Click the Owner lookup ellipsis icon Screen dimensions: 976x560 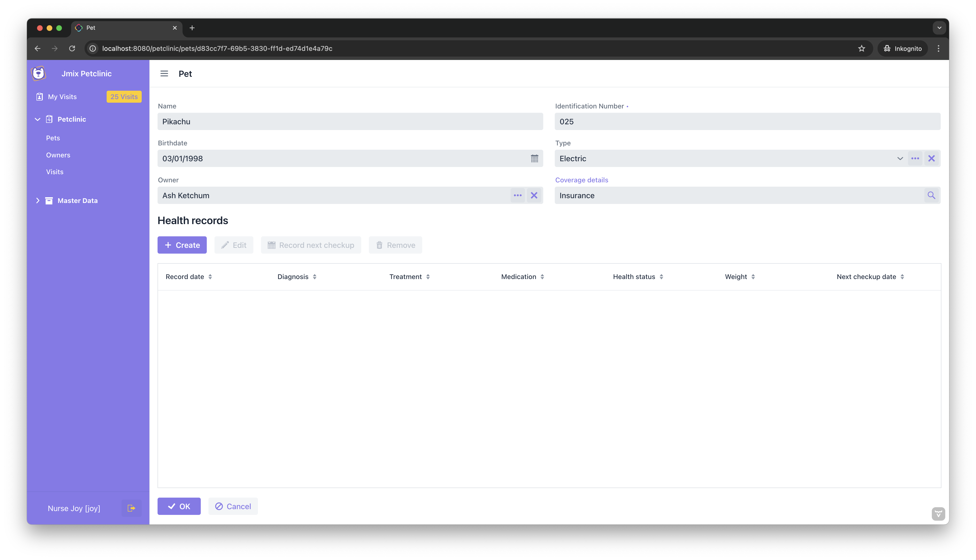click(517, 195)
